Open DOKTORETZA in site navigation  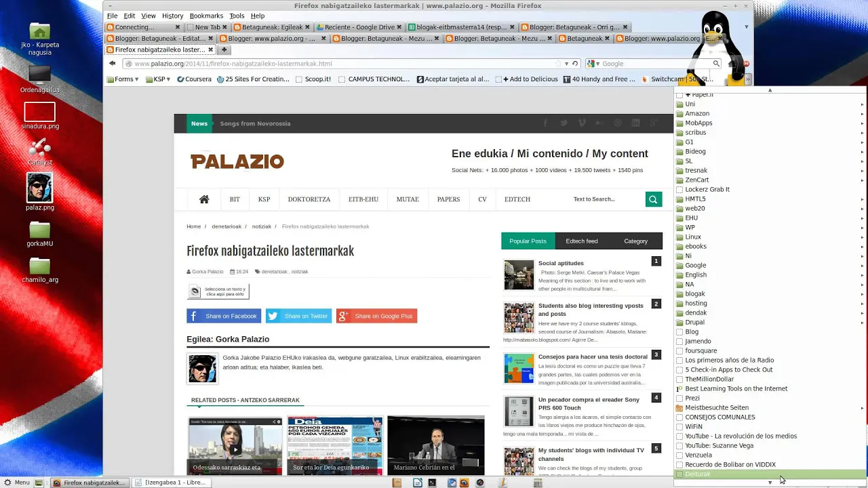tap(309, 199)
